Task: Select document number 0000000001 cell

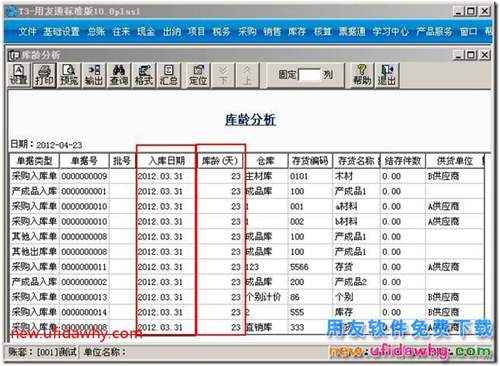Action: coord(84,191)
